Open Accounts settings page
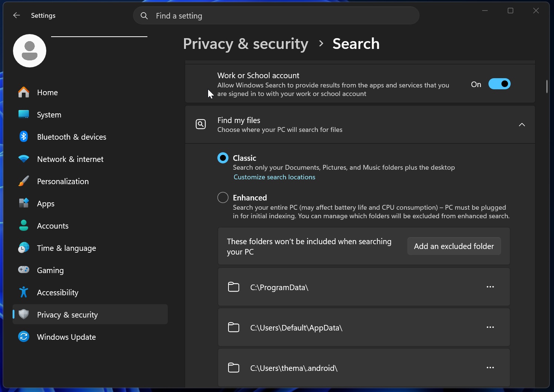 90,226
